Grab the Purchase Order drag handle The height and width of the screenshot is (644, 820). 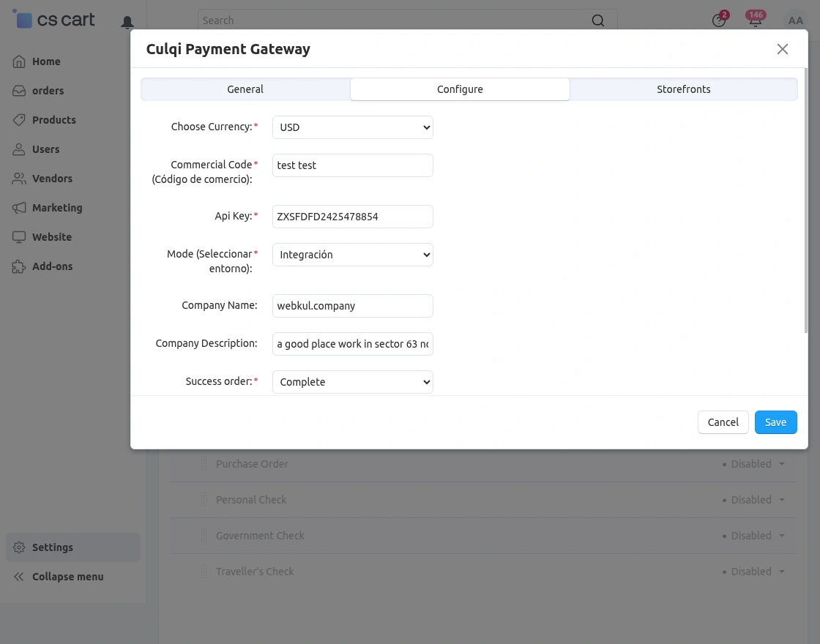click(204, 464)
